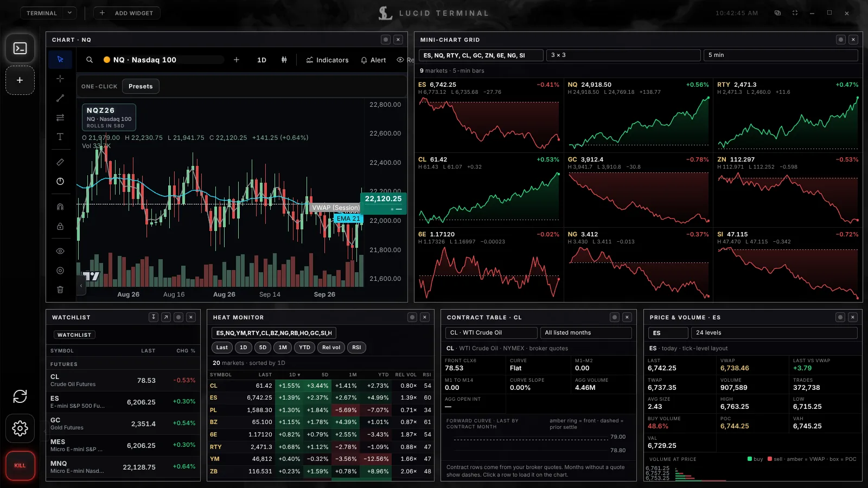Select the 1M tab in Heat Monitor
This screenshot has width=868, height=488.
283,348
